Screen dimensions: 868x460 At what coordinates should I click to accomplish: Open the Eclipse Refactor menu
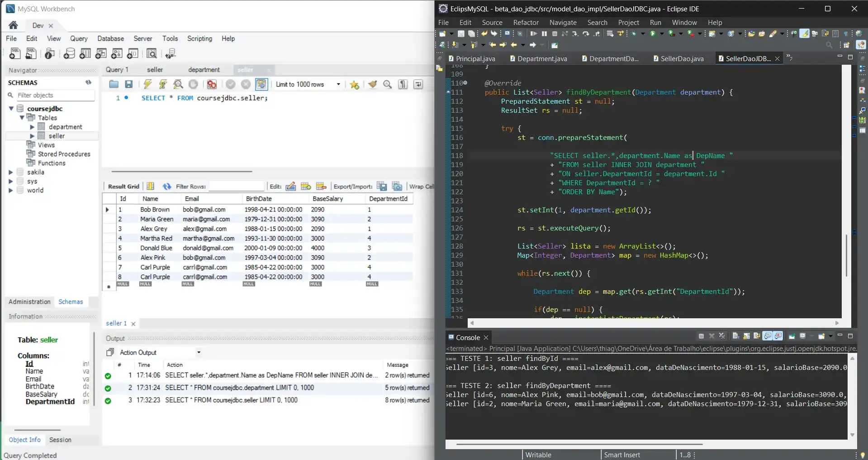coord(526,22)
